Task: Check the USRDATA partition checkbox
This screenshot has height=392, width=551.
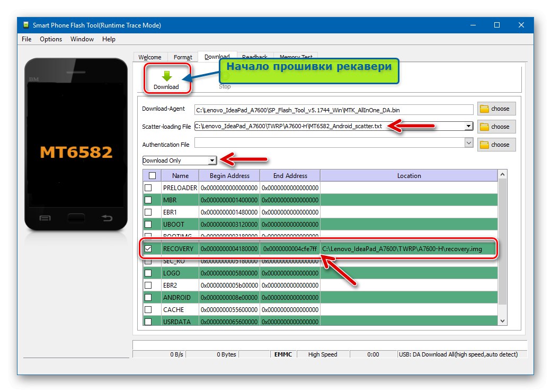Action: 148,322
